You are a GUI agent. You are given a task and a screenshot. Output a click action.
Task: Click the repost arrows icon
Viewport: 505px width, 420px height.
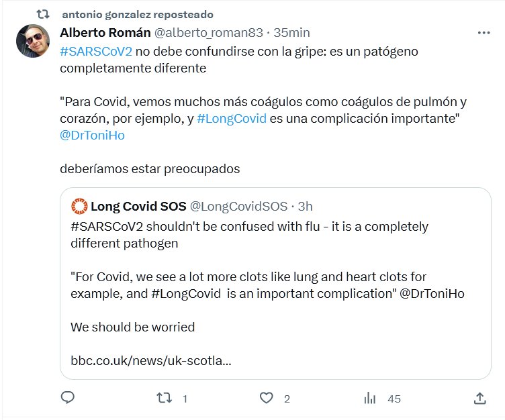point(164,398)
